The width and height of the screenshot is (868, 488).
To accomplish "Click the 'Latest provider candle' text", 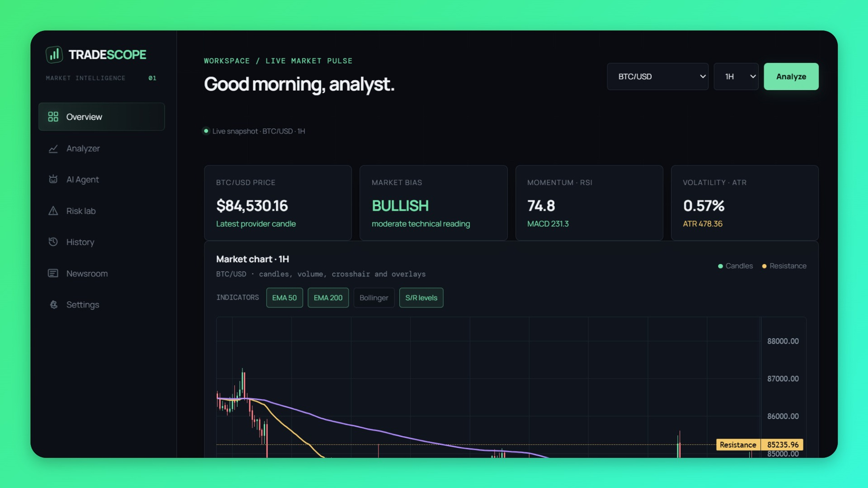I will click(x=256, y=224).
